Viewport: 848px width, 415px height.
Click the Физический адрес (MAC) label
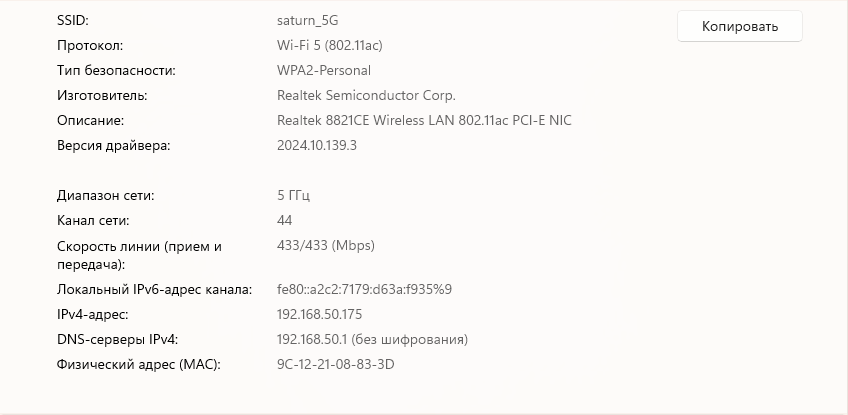[138, 365]
